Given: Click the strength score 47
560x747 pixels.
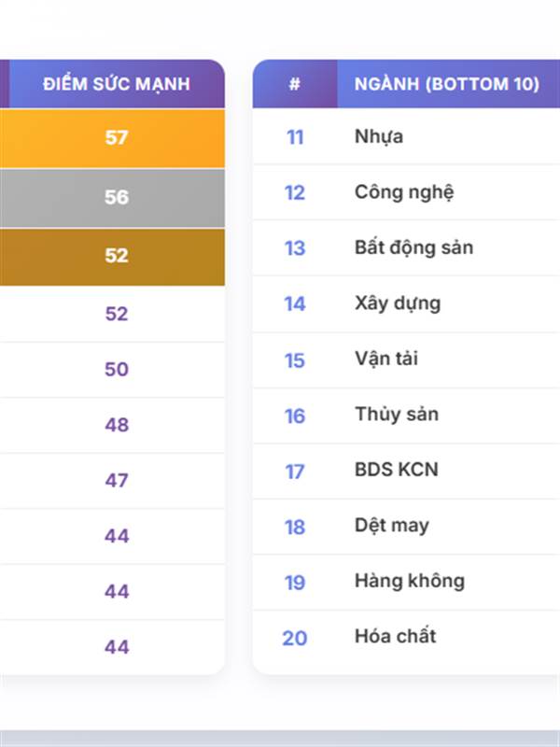Looking at the screenshot, I should [x=116, y=481].
